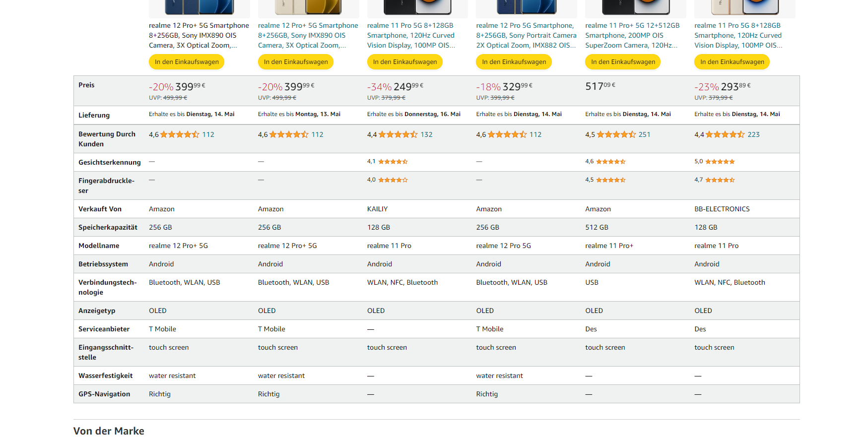Image resolution: width=868 pixels, height=437 pixels.
Task: Click product image above realme 11 Pro+ 12+512GB
Action: (x=636, y=7)
